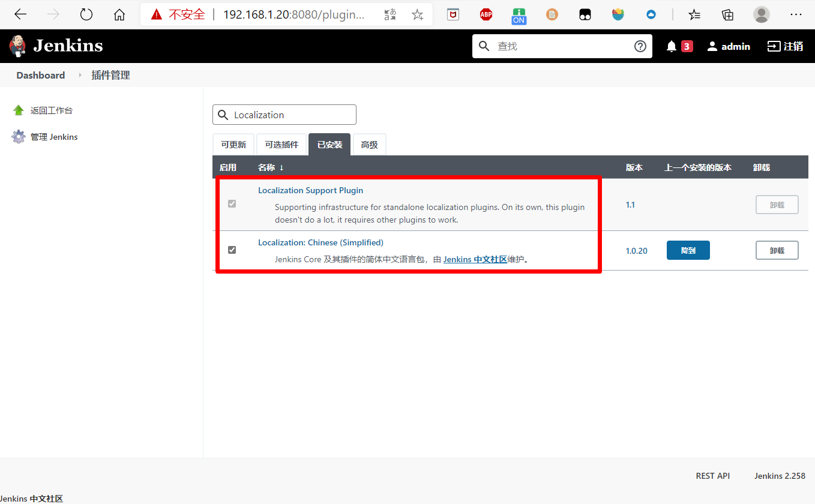
Task: Open the translate page icon
Action: click(390, 14)
